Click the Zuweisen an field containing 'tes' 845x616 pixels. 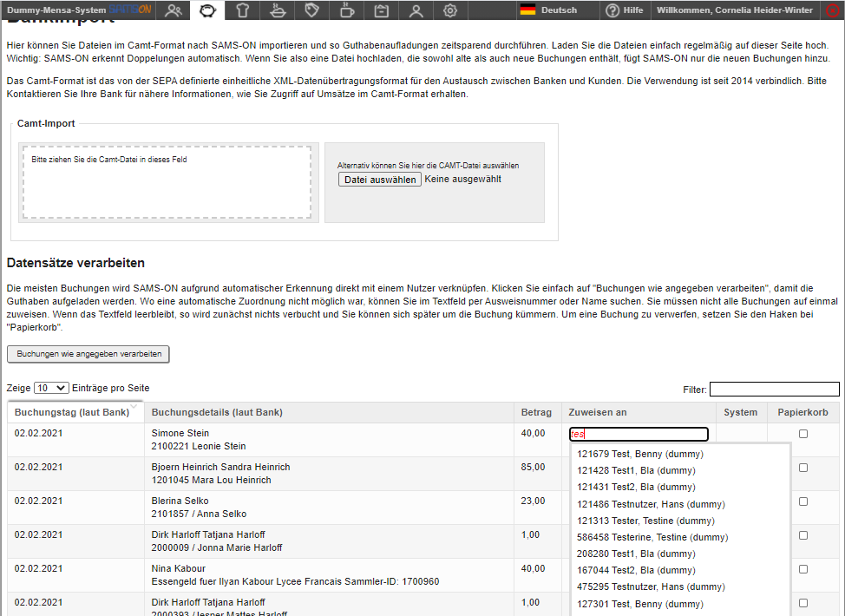(639, 434)
